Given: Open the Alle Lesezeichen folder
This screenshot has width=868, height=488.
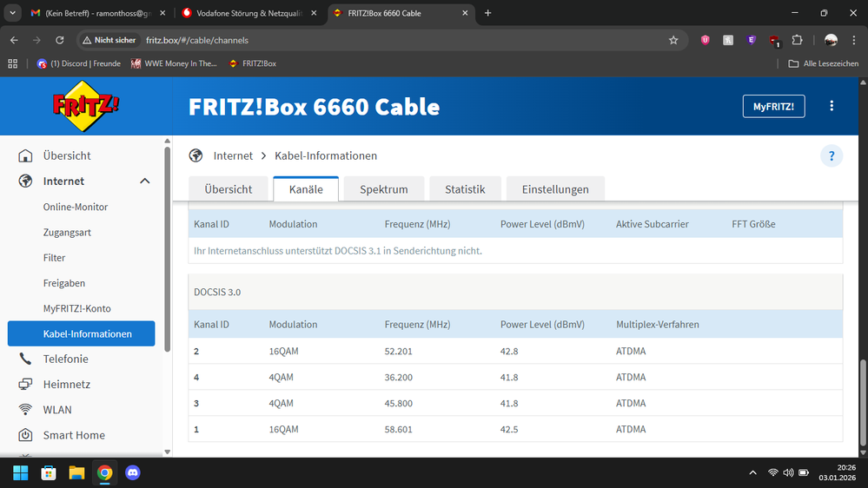Looking at the screenshot, I should point(824,63).
